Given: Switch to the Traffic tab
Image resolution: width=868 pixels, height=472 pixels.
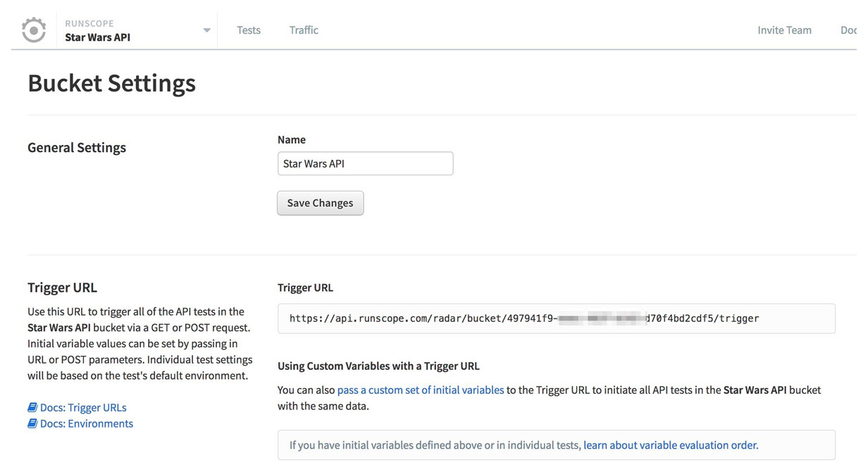Looking at the screenshot, I should [304, 30].
